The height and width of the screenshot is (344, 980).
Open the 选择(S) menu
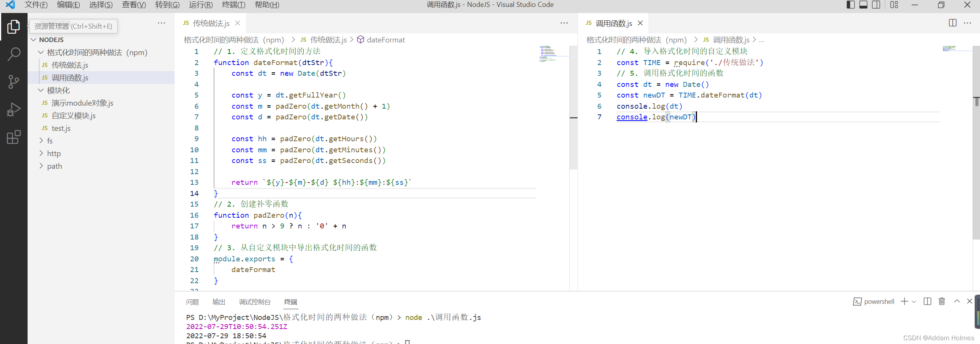click(101, 5)
